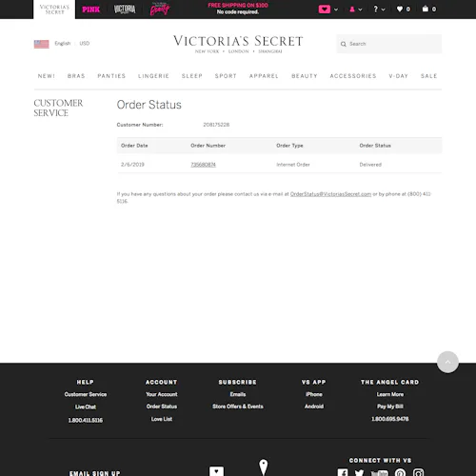Open Live Chat footer link

(x=86, y=407)
